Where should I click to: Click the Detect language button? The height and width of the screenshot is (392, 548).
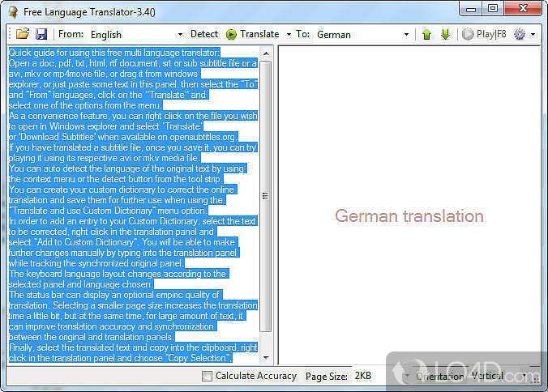click(x=204, y=34)
